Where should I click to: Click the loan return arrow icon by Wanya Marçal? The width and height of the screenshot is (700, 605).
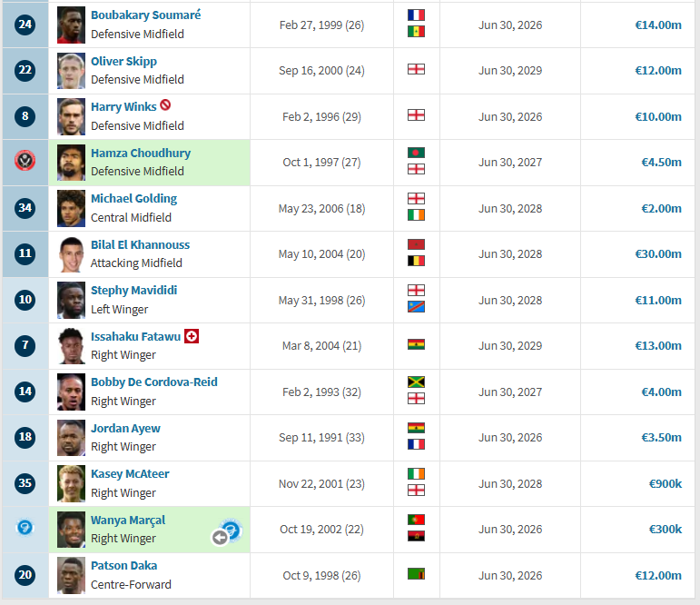point(220,537)
